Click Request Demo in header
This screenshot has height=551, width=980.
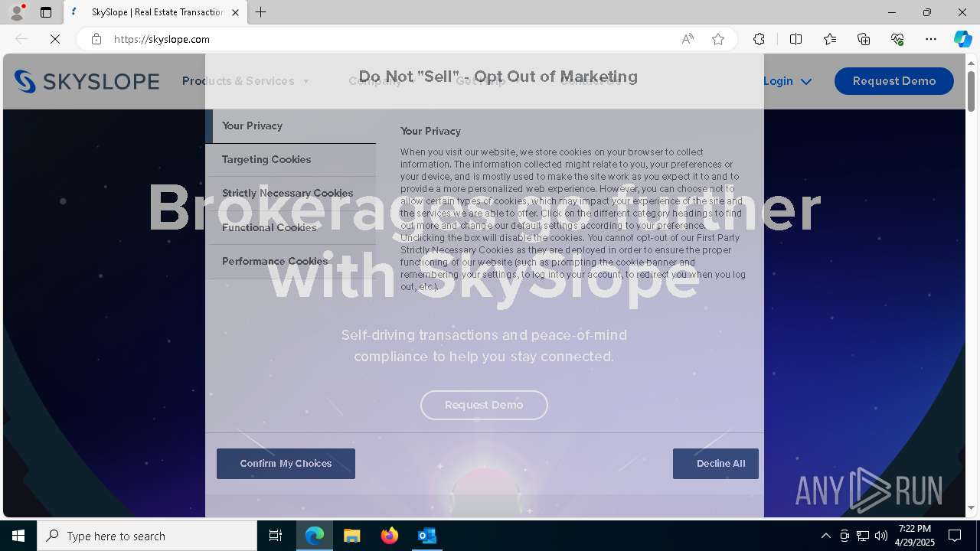(894, 81)
